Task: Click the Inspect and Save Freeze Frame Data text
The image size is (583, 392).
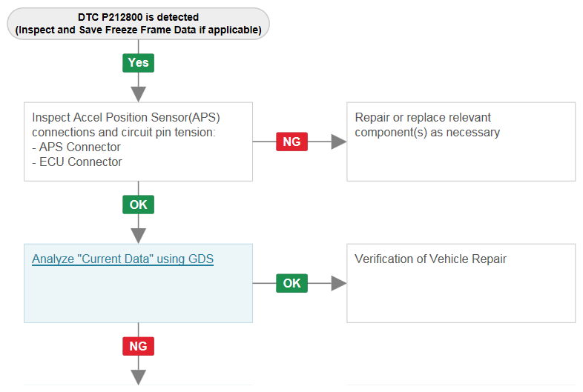Action: (138, 30)
